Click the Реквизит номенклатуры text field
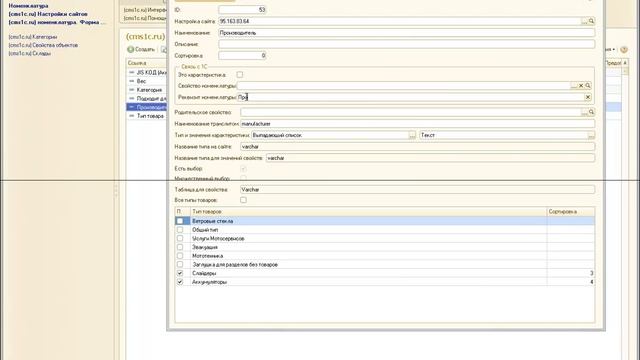Screen dimensions: 640x360 [411, 97]
